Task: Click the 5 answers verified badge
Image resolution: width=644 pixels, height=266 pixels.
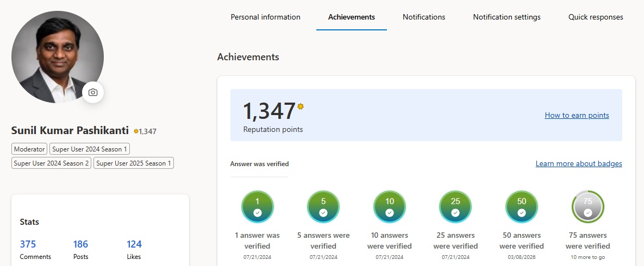Action: coord(323,206)
